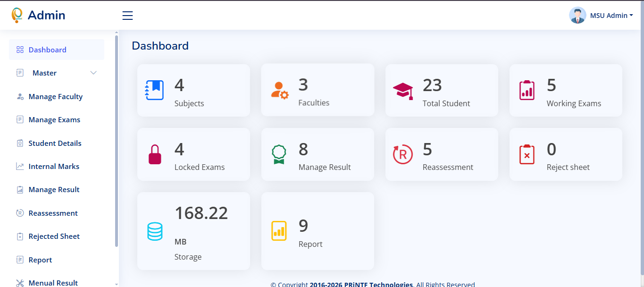The image size is (644, 287).
Task: Click the Total Student graduation cap icon
Action: pos(403,90)
